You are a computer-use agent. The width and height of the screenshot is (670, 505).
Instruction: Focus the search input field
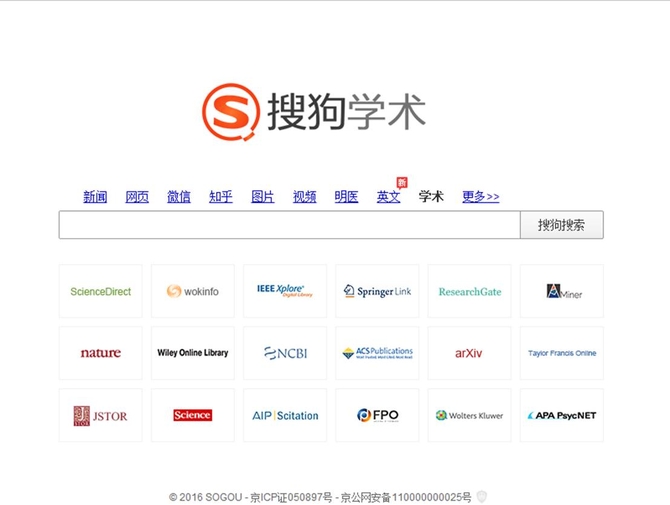pyautogui.click(x=289, y=225)
